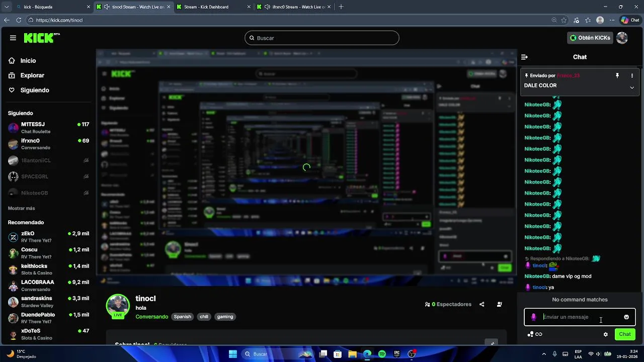The image size is (644, 362).
Task: Open browser favorites list
Action: point(588,20)
